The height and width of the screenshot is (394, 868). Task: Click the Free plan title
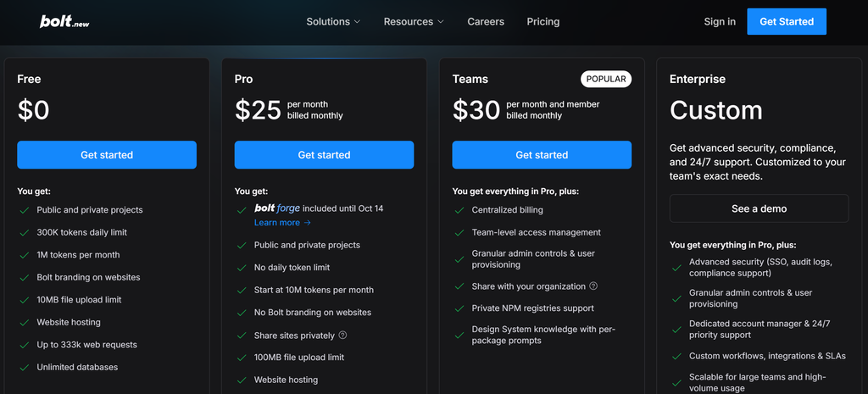coord(29,79)
